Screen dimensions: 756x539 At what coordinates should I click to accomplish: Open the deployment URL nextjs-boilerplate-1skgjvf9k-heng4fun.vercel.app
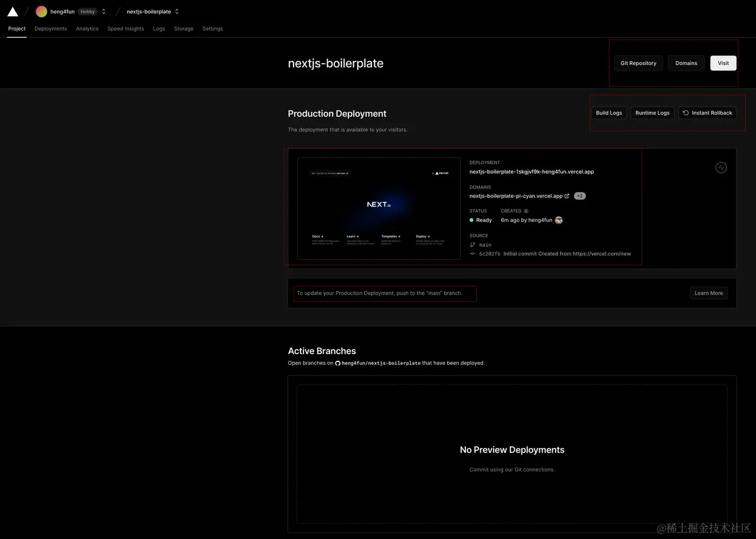[532, 172]
